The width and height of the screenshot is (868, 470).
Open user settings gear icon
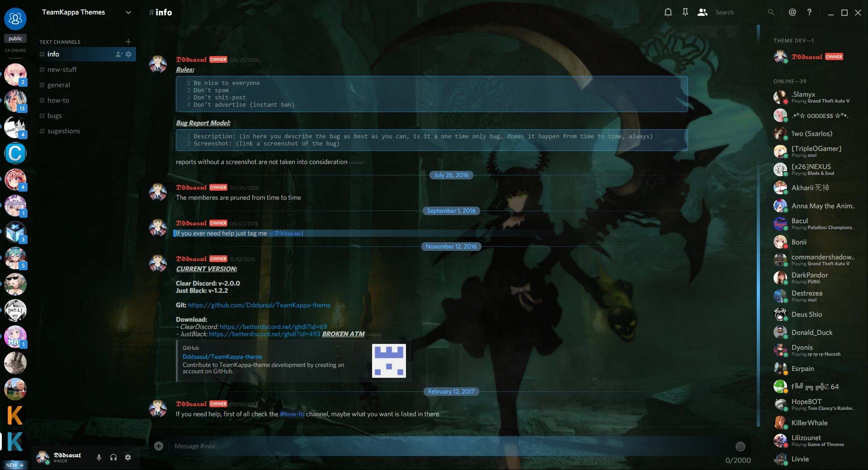click(x=128, y=457)
